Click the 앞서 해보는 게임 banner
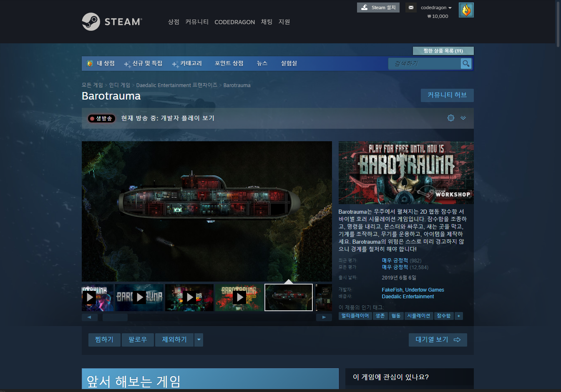 tap(210, 379)
